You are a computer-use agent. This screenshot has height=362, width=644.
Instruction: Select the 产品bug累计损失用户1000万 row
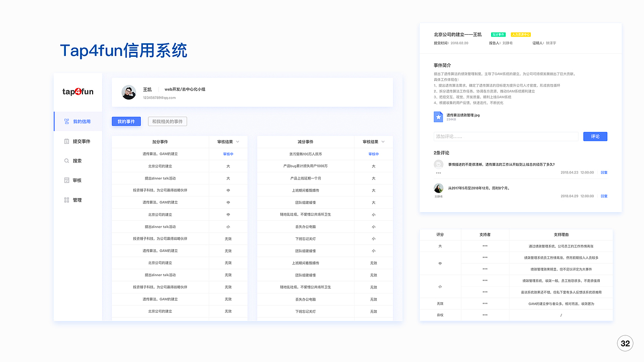325,166
